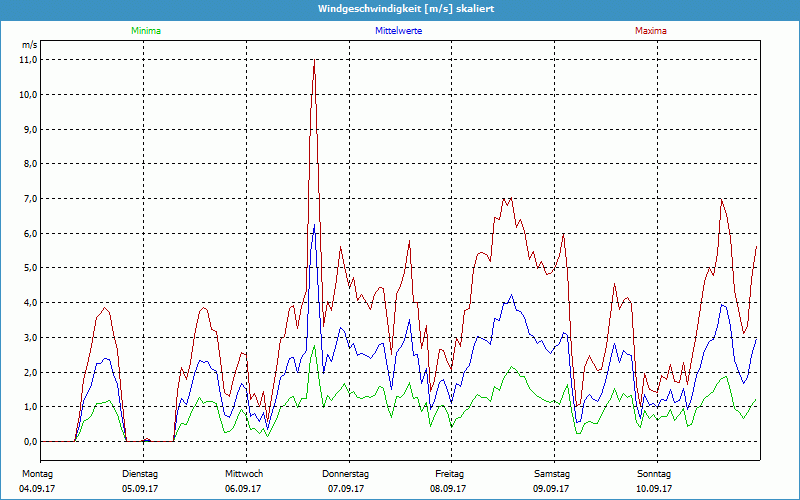Click the '0,0' y-axis value
This screenshot has height=500, width=800.
[31, 441]
